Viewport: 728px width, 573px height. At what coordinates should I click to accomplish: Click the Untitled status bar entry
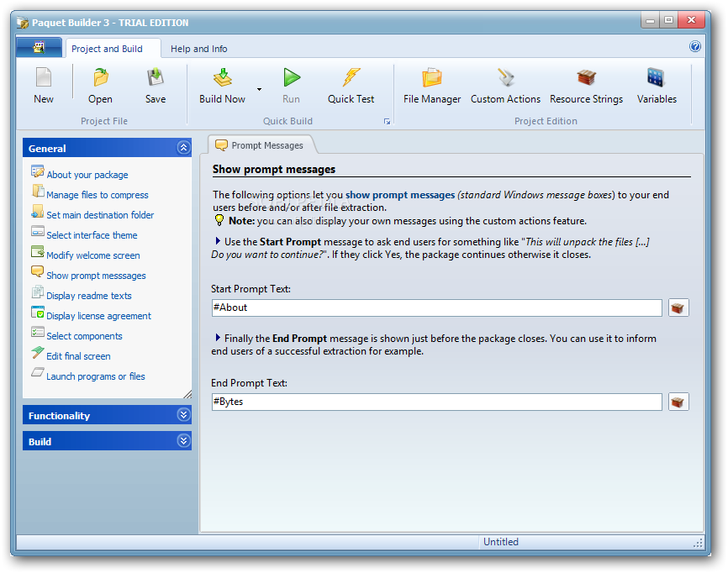point(500,542)
